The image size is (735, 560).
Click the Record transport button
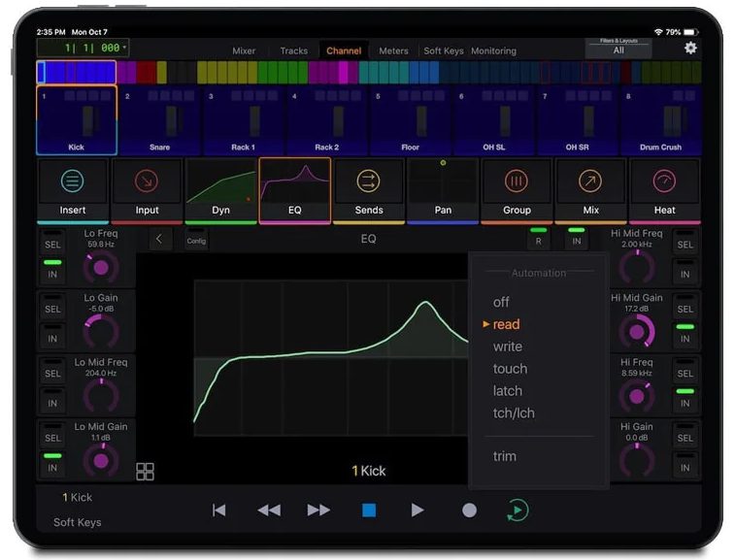pyautogui.click(x=469, y=510)
